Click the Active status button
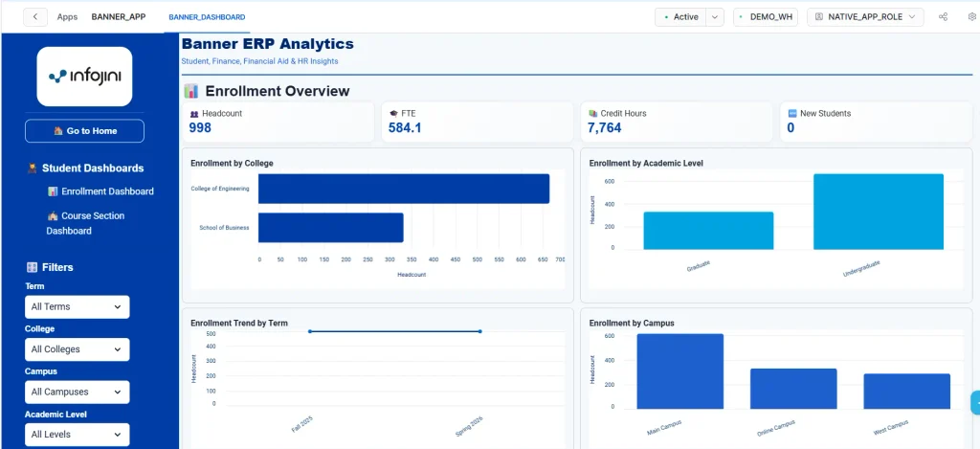The width and height of the screenshot is (980, 449). (x=680, y=17)
